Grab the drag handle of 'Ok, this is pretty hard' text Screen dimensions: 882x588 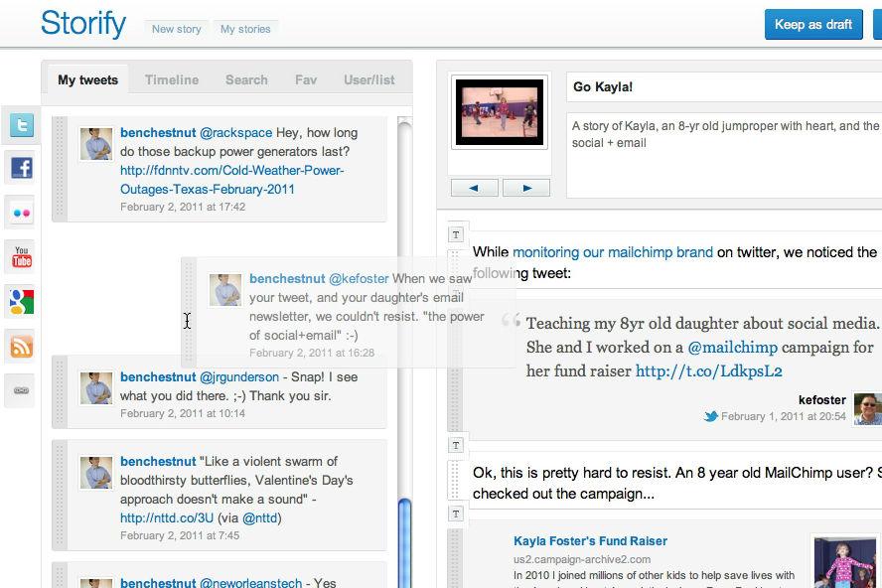455,480
